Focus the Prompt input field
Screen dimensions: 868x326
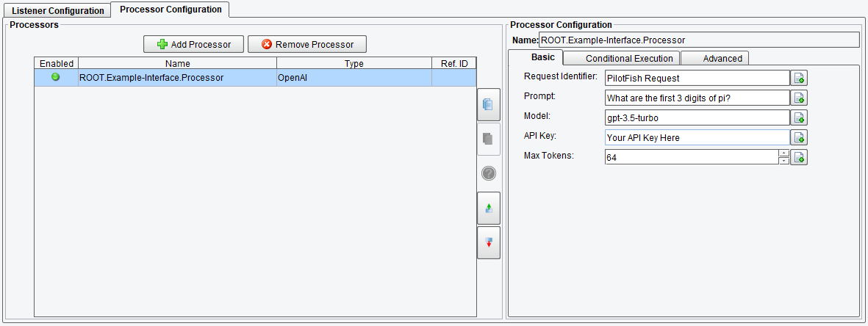697,98
